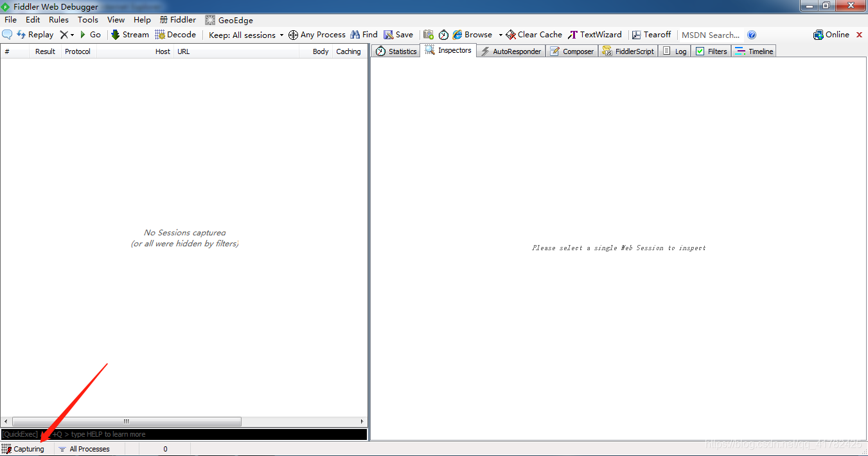
Task: Click the camera screenshot icon
Action: click(x=429, y=35)
